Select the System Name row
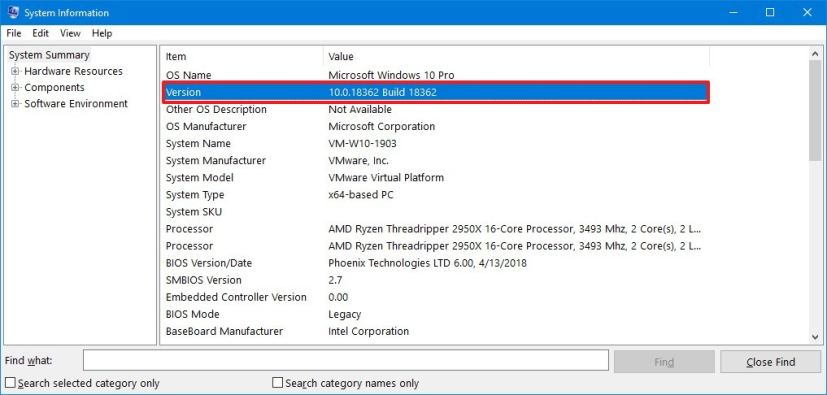Screen dimensions: 827x395 click(435, 143)
